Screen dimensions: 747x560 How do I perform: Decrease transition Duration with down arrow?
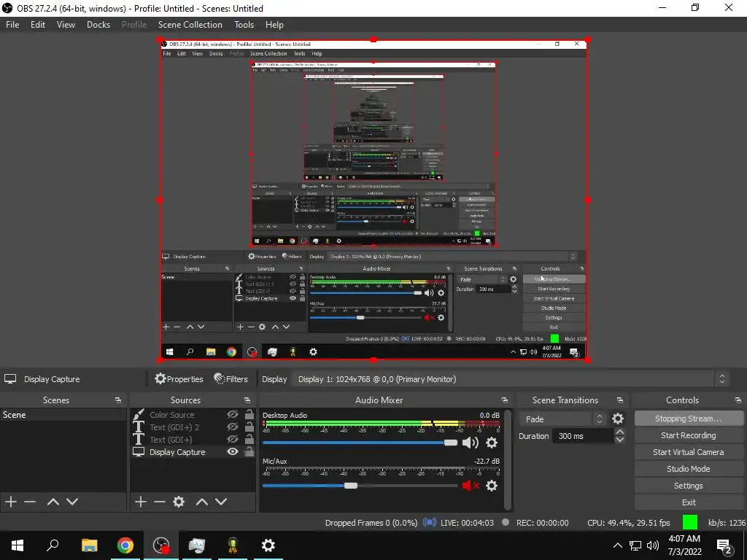(x=620, y=440)
